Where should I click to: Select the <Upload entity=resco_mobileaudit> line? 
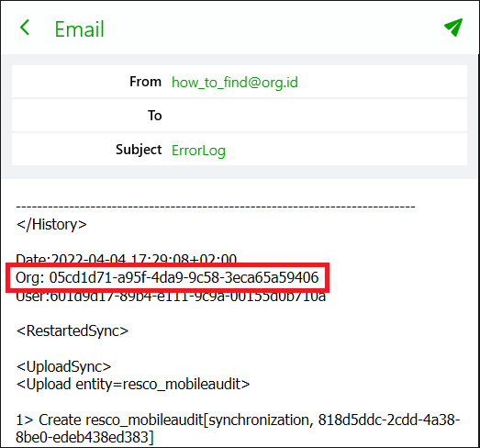click(133, 385)
